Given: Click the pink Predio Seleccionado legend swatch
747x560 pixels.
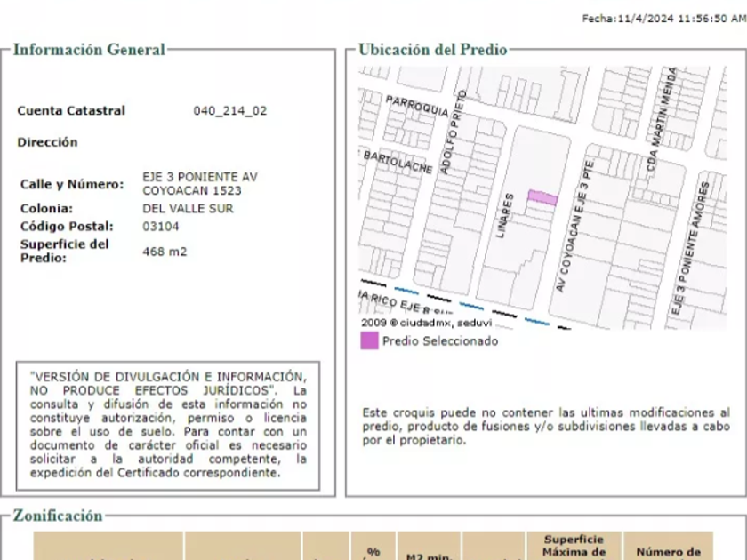Looking at the screenshot, I should pyautogui.click(x=369, y=341).
